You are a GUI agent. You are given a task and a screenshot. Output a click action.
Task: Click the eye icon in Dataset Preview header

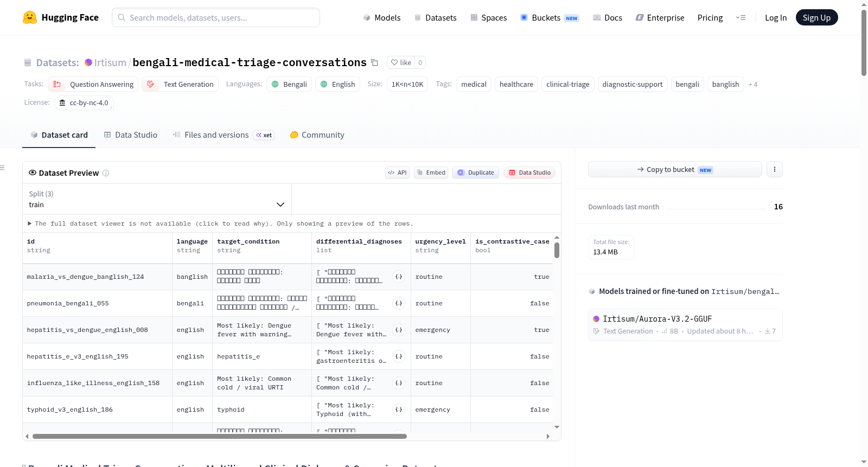33,172
